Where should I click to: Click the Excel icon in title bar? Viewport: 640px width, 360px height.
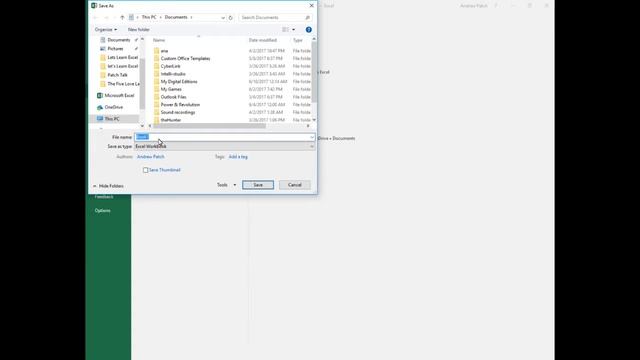click(94, 6)
